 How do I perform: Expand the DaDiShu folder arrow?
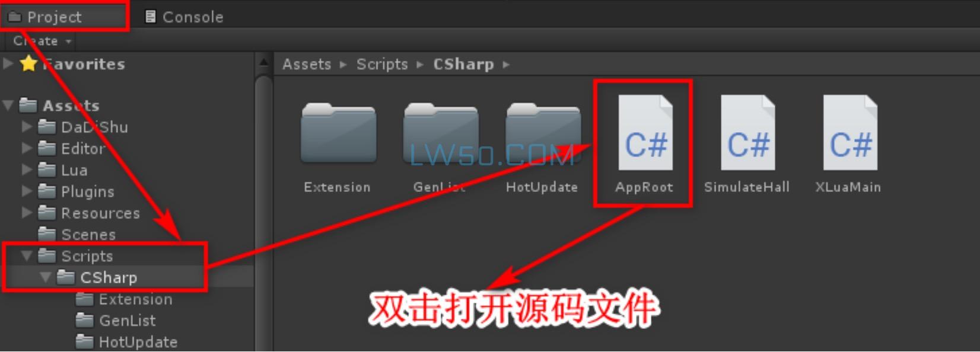(x=27, y=127)
